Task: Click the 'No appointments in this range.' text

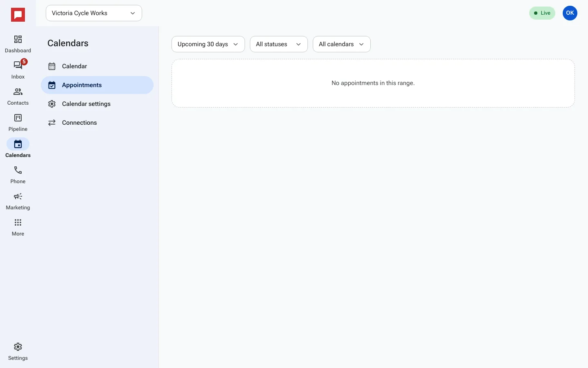Action: click(373, 83)
